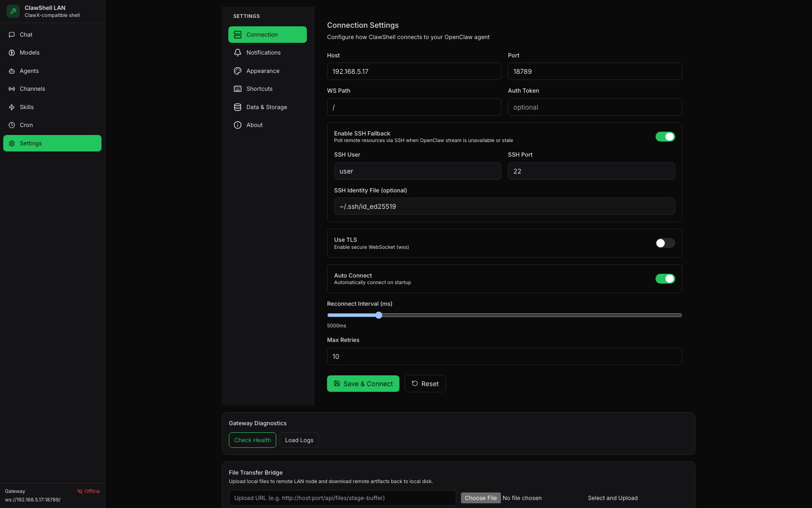Image resolution: width=812 pixels, height=508 pixels.
Task: Disable the Enable SSH Fallback toggle
Action: coord(665,136)
